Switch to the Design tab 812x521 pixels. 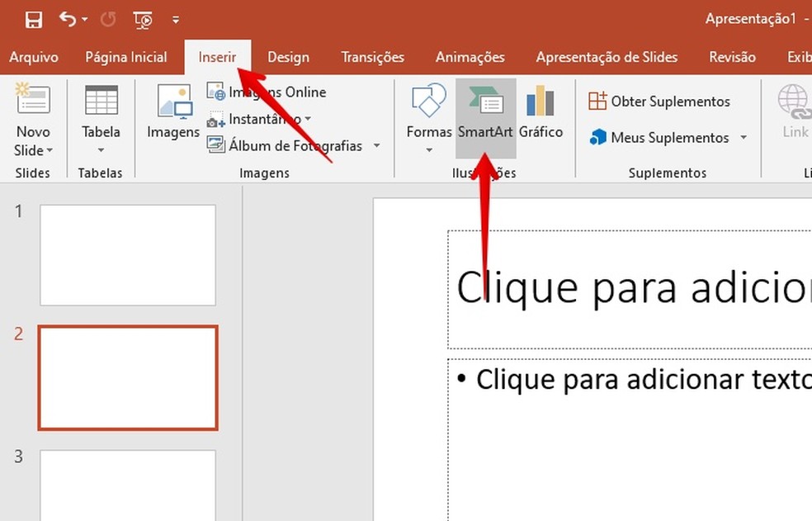pyautogui.click(x=288, y=57)
